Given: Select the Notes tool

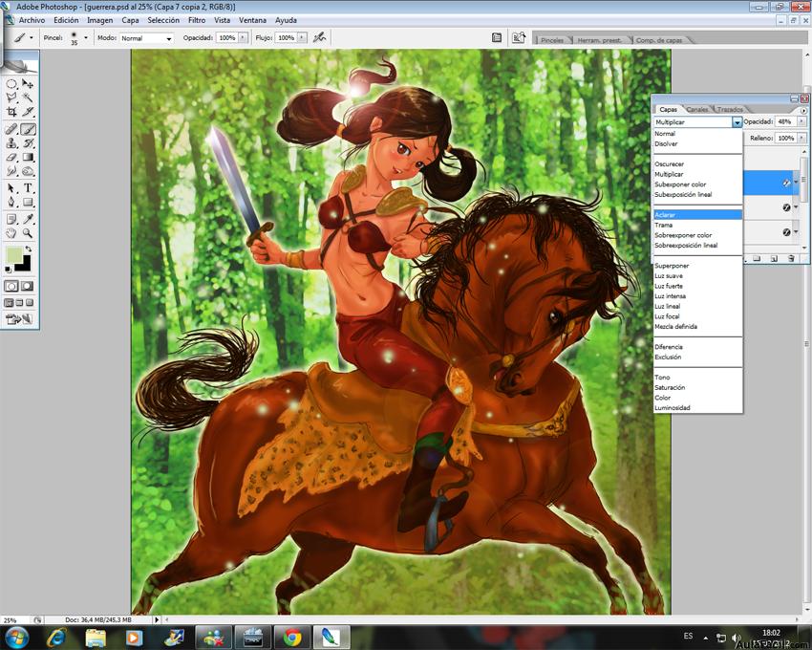Looking at the screenshot, I should (11, 219).
